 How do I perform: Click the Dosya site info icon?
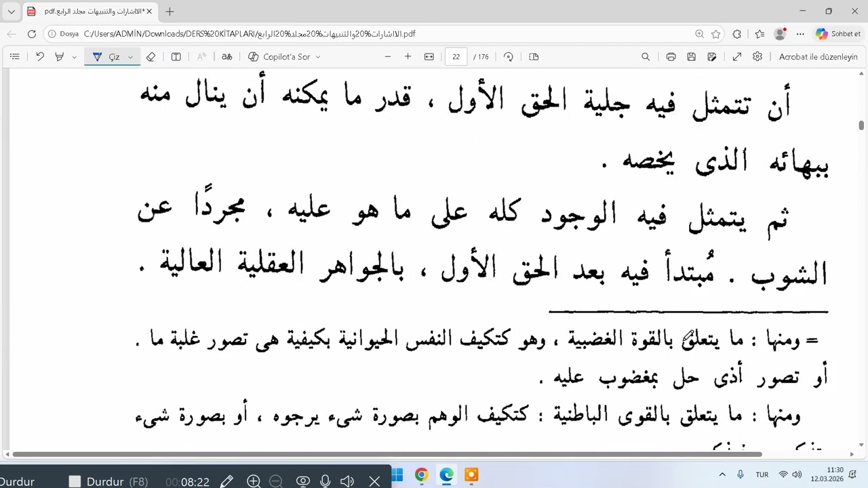click(x=64, y=34)
